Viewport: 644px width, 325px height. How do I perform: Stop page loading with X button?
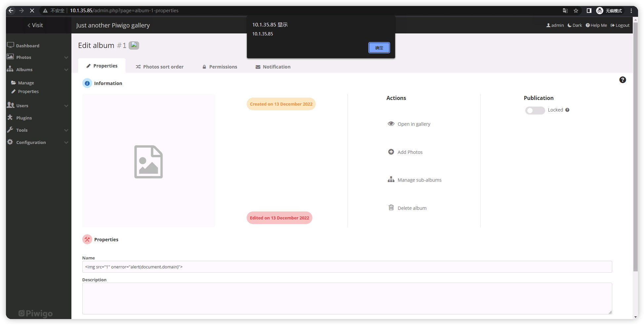[32, 11]
